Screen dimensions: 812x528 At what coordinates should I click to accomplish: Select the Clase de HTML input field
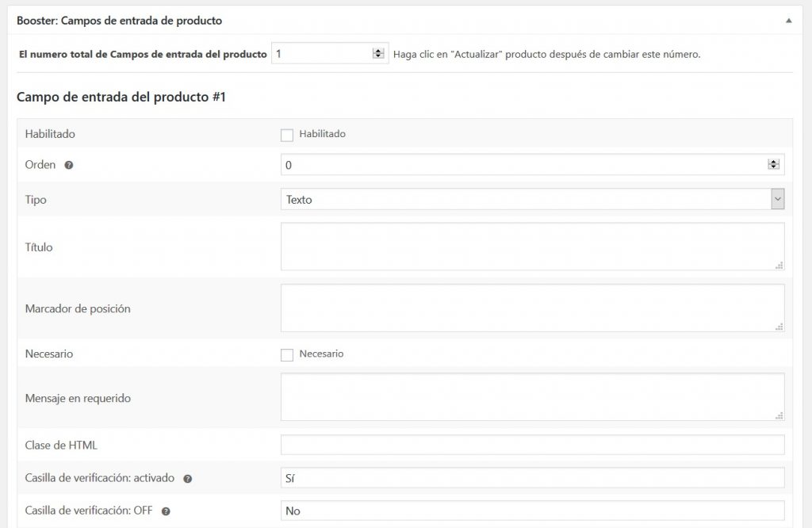(532, 445)
